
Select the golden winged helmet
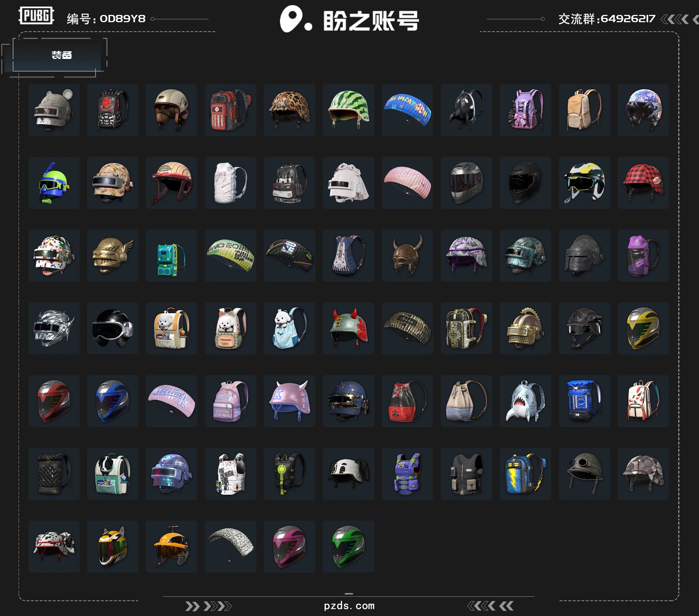point(112,255)
